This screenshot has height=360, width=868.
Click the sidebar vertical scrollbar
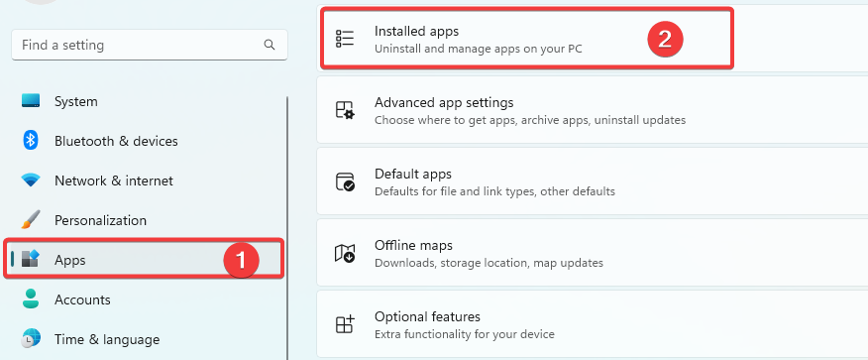pyautogui.click(x=287, y=228)
